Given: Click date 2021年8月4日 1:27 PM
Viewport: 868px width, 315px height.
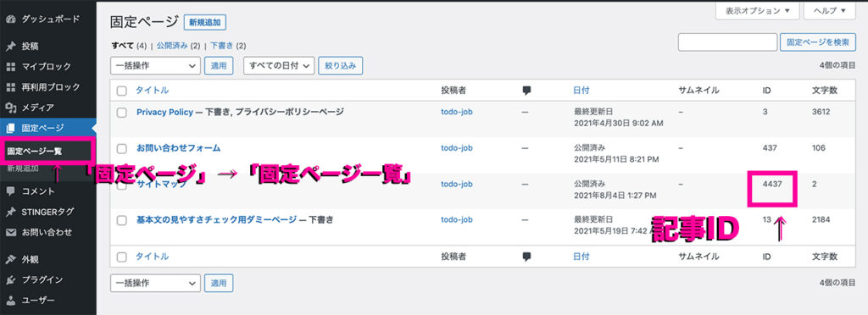Looking at the screenshot, I should point(615,196).
